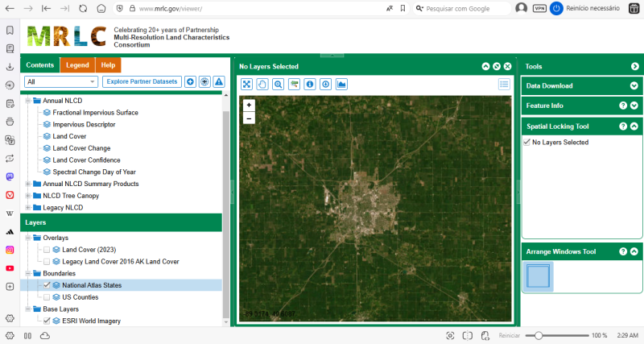This screenshot has height=344, width=644.
Task: Open Feature Info help question icon
Action: click(x=623, y=106)
